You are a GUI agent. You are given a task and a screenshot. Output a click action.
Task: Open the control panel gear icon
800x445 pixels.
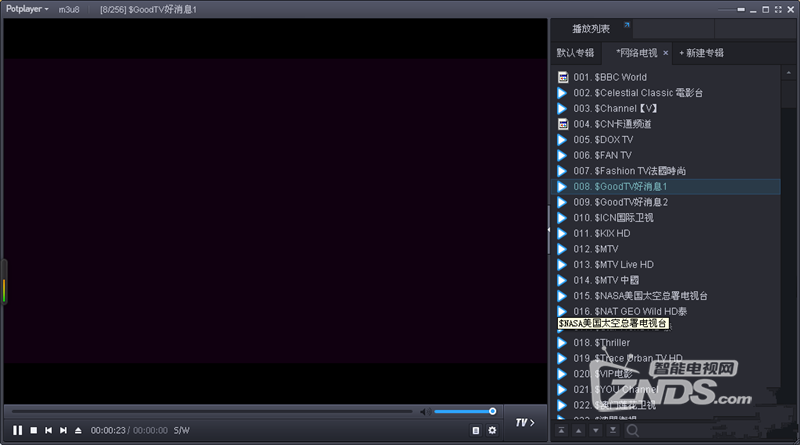[492, 430]
